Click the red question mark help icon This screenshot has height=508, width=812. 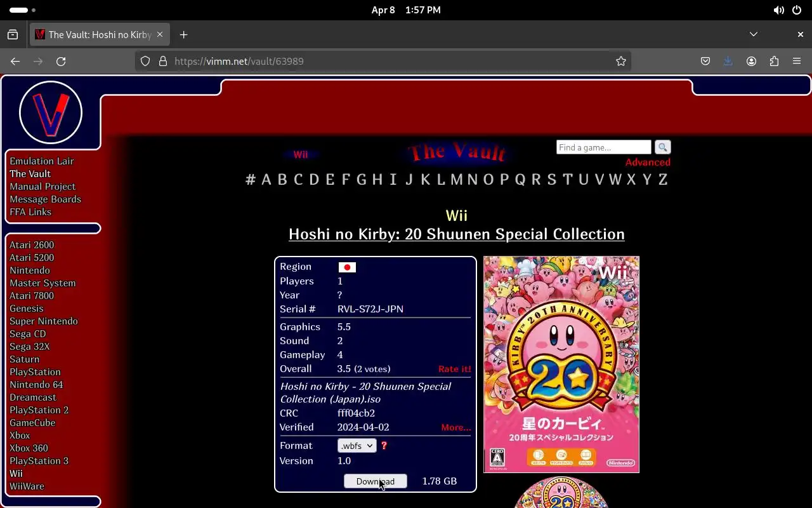(x=384, y=446)
